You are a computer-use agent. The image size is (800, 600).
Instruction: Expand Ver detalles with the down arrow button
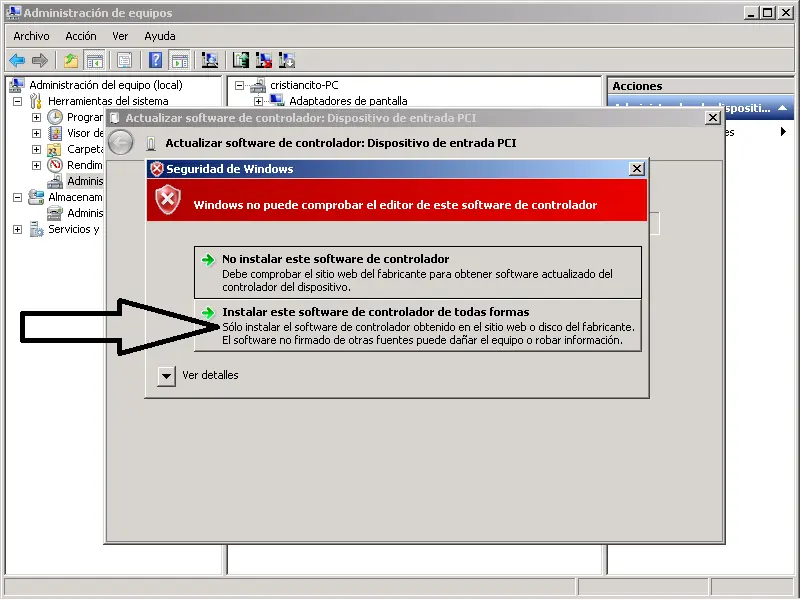(x=166, y=377)
